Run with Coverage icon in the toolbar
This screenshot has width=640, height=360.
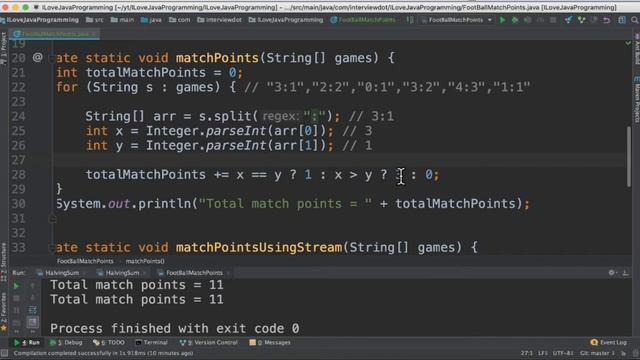click(528, 20)
